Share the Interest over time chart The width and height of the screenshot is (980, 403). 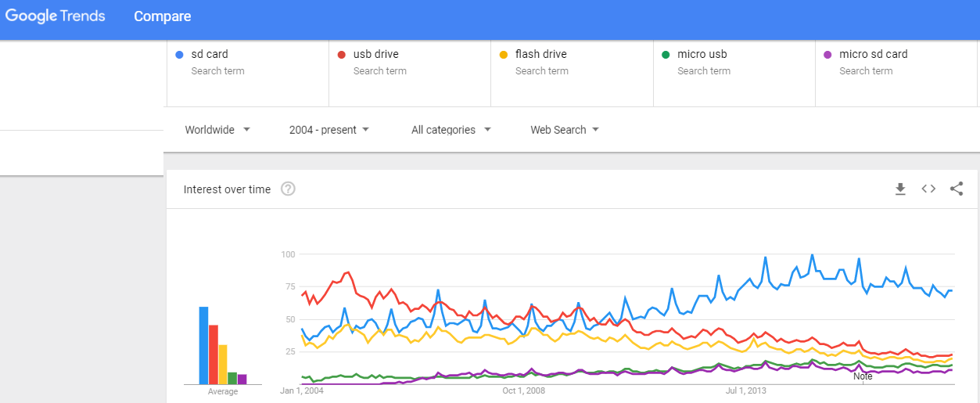[x=957, y=189]
